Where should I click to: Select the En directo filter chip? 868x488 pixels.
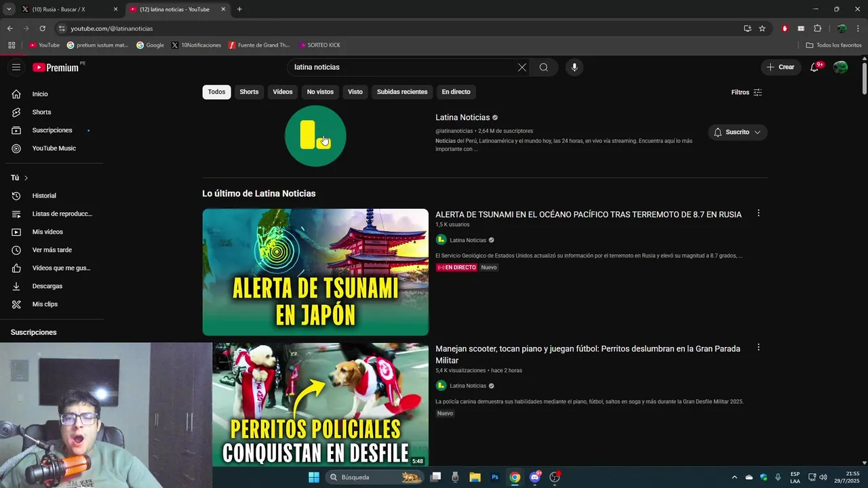(x=456, y=92)
